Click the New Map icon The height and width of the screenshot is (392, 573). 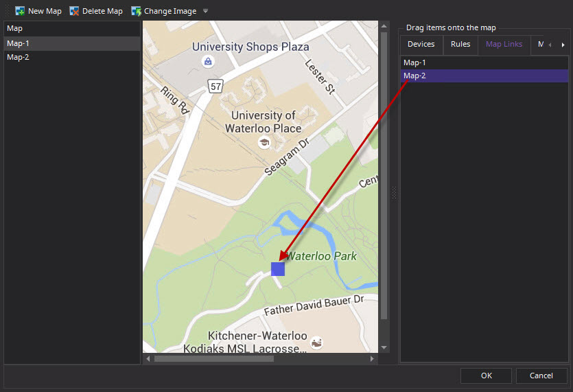pos(20,12)
